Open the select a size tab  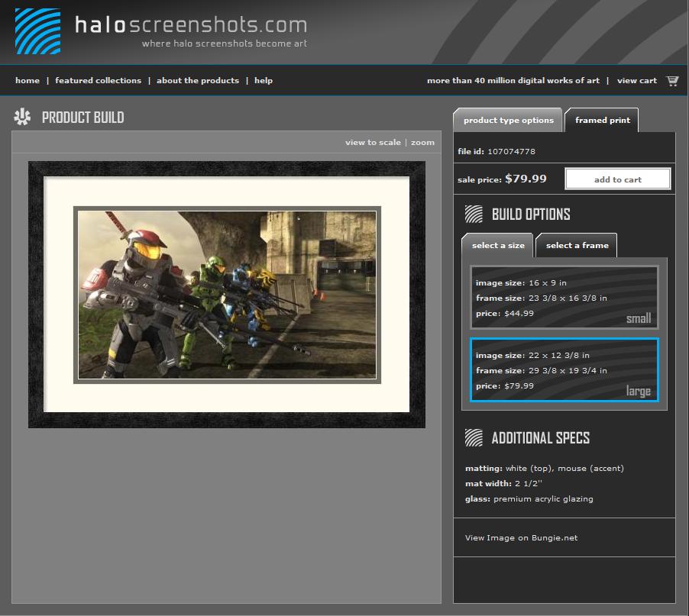pyautogui.click(x=498, y=246)
